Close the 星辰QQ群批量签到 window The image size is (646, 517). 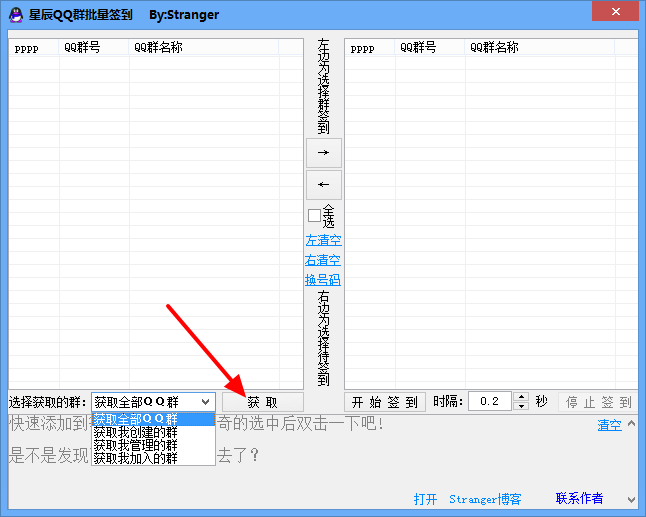click(620, 13)
